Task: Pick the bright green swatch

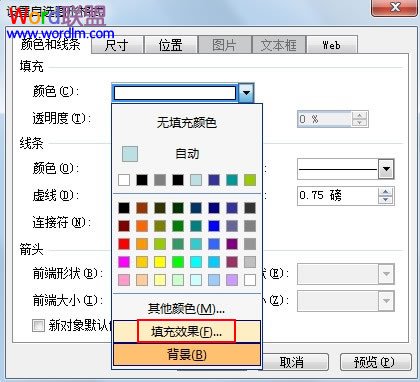Action: tap(178, 262)
